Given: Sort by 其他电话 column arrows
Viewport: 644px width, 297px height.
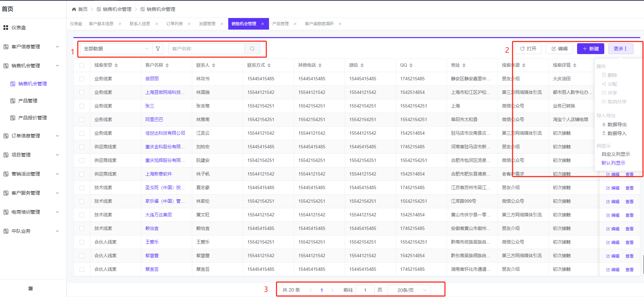Looking at the screenshot, I should [x=320, y=65].
